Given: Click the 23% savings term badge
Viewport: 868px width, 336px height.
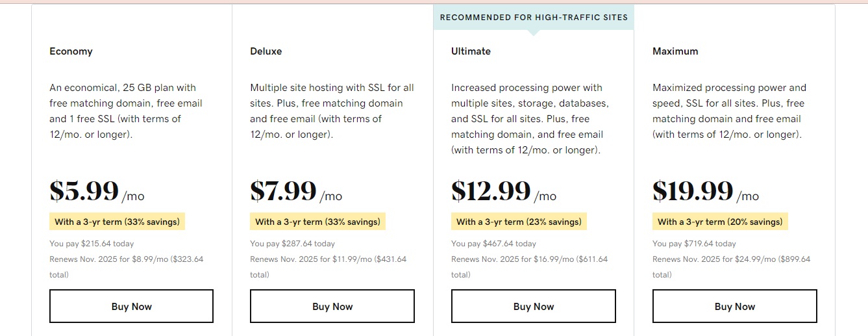Looking at the screenshot, I should 519,222.
